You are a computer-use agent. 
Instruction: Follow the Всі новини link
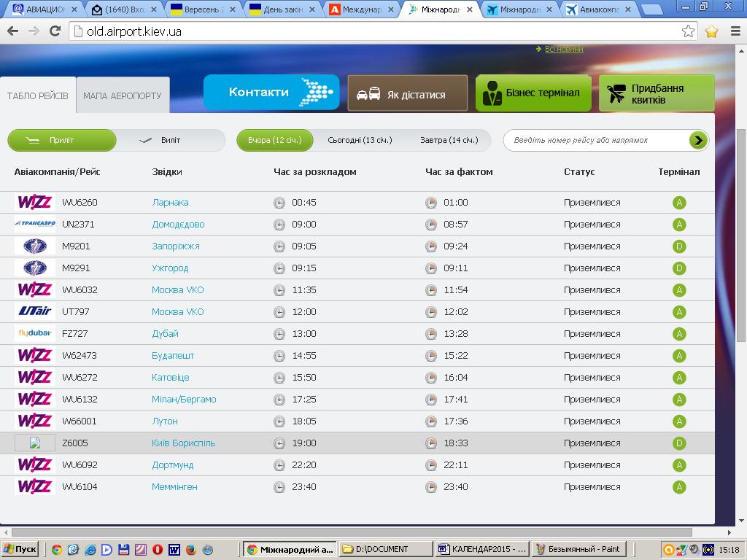pos(564,49)
